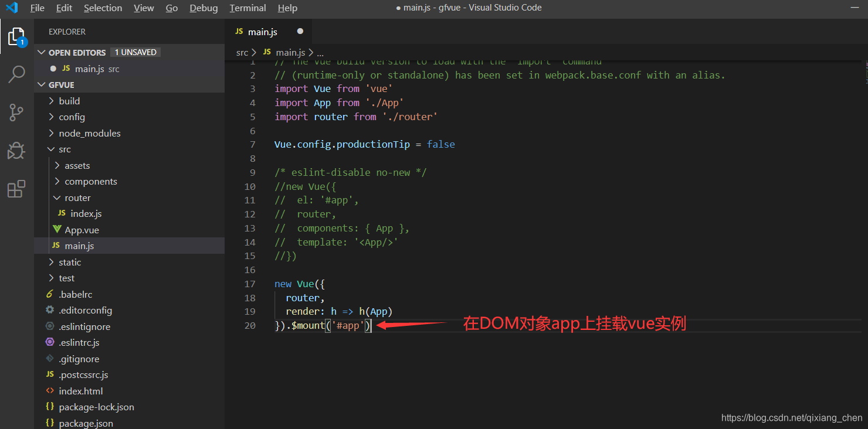The width and height of the screenshot is (868, 429).
Task: Click the ESLint icon beside .eslintignore
Action: click(x=50, y=326)
